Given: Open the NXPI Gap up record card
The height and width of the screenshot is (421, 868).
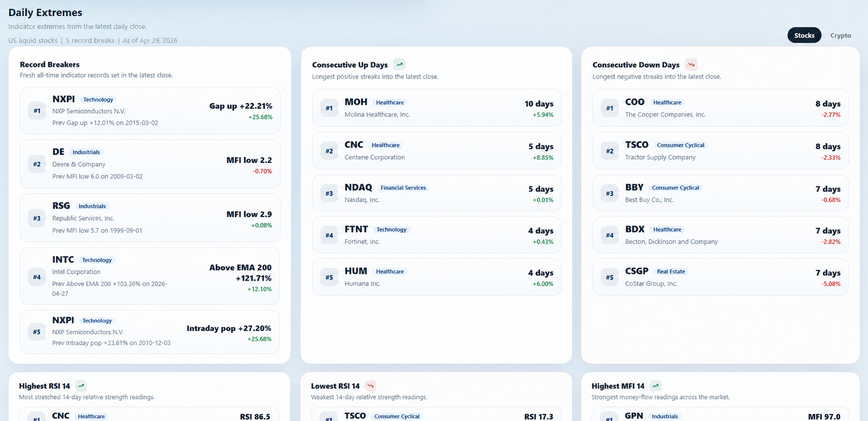Looking at the screenshot, I should (150, 111).
